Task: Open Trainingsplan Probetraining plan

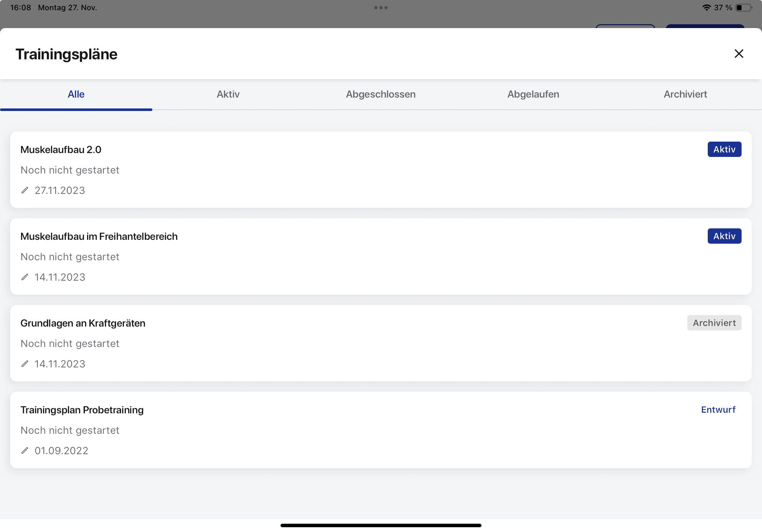Action: point(381,430)
